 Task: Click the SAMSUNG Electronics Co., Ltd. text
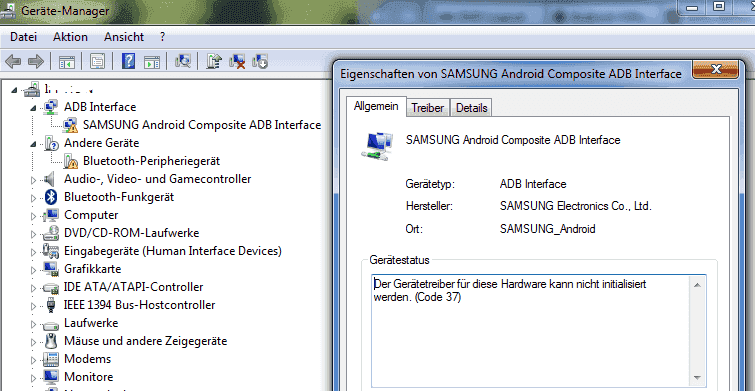[575, 206]
